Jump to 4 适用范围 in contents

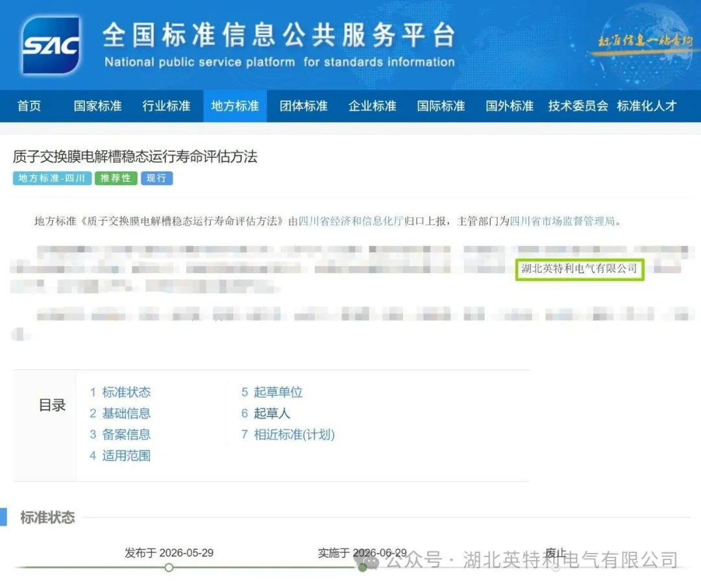(120, 456)
